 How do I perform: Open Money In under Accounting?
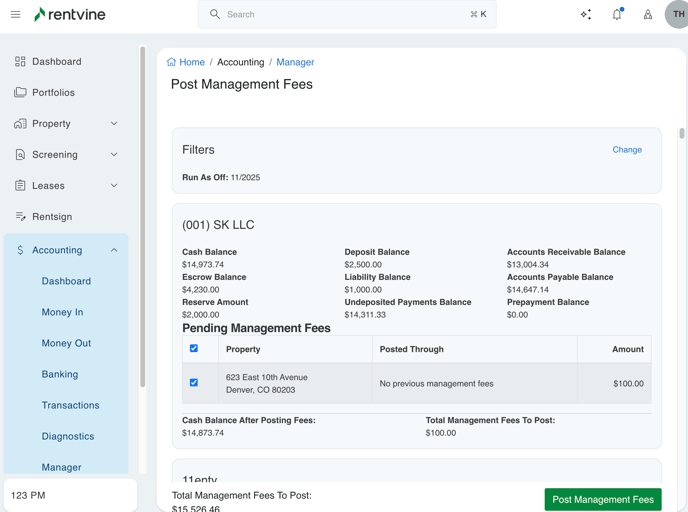tap(62, 312)
